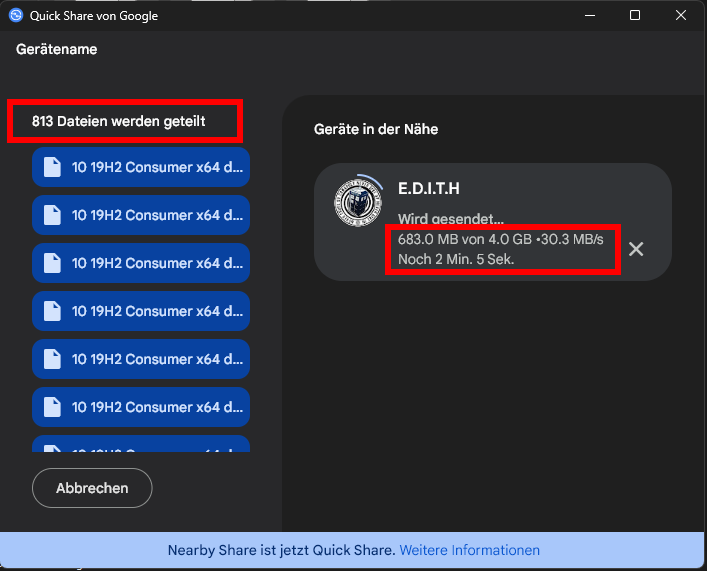This screenshot has height=571, width=707.
Task: Minimize the Quick Share window
Action: point(590,15)
